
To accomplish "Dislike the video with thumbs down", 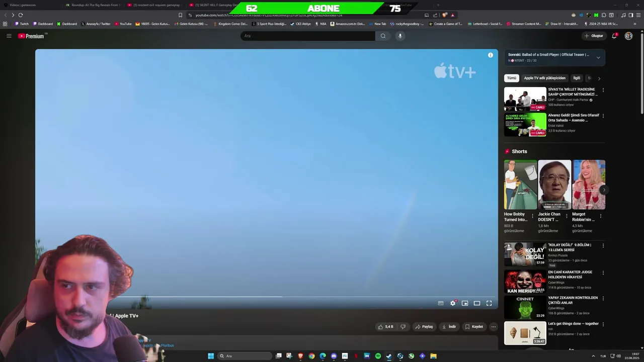I will pyautogui.click(x=403, y=327).
